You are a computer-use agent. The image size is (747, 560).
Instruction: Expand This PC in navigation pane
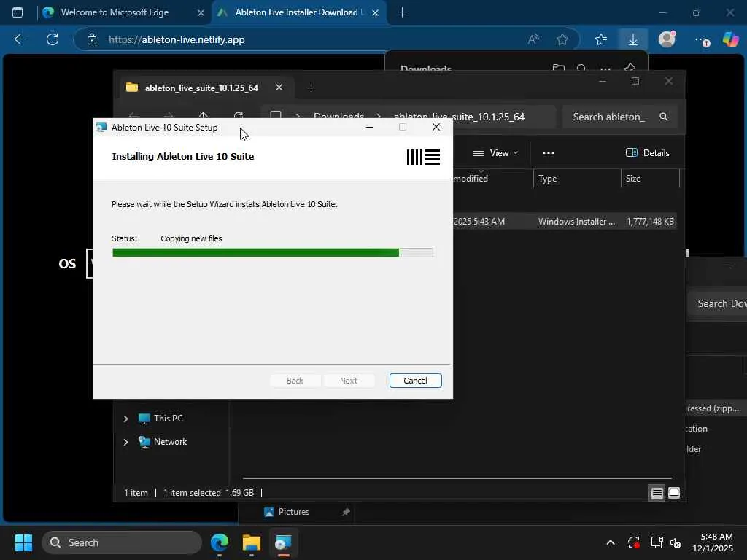click(x=125, y=419)
